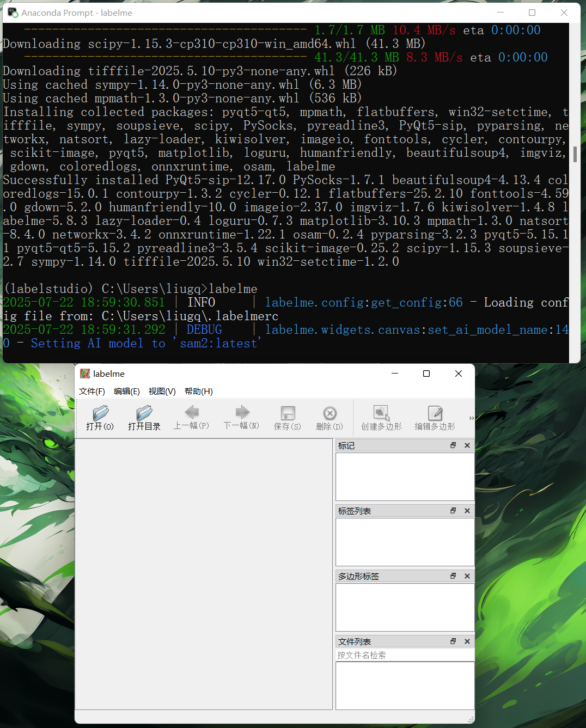Open the 帮助(H) menu
This screenshot has width=586, height=728.
pyautogui.click(x=199, y=391)
